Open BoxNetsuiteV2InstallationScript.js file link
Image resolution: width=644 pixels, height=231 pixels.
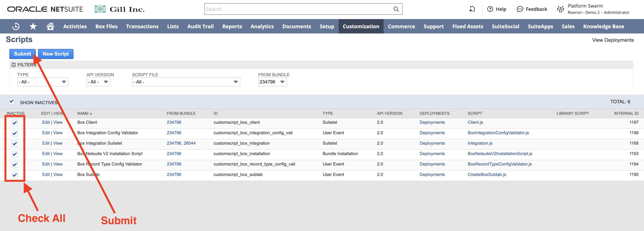tap(500, 154)
